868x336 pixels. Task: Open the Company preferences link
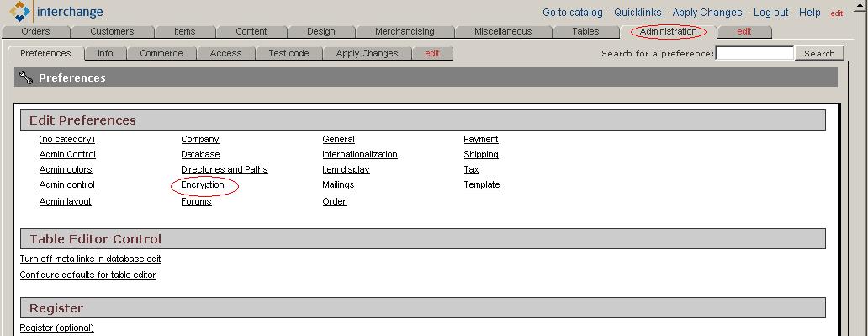tap(200, 139)
